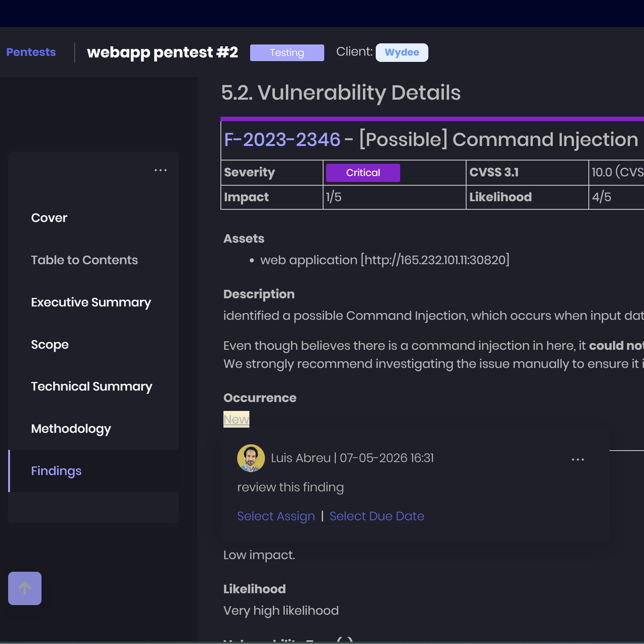Click the highlighted New occurrence text

pyautogui.click(x=236, y=419)
